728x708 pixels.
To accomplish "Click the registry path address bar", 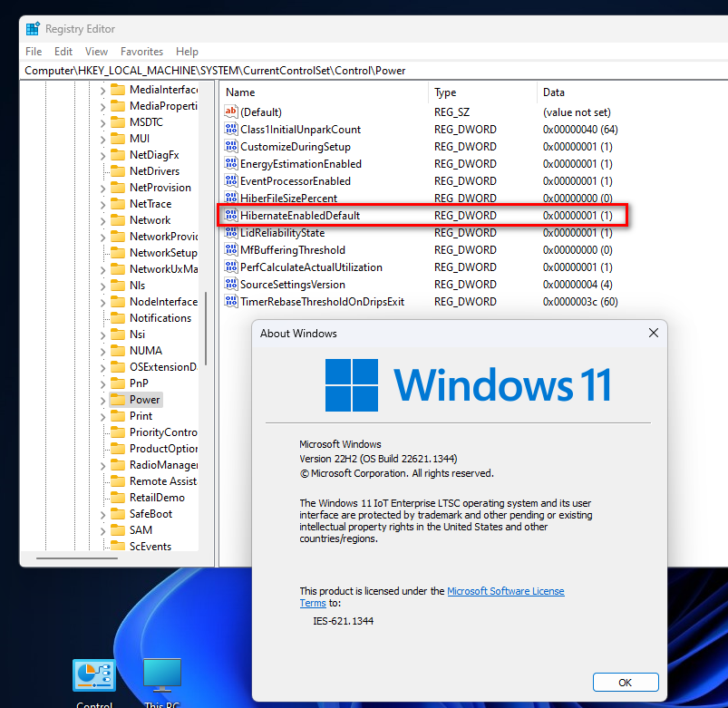I will (x=375, y=71).
